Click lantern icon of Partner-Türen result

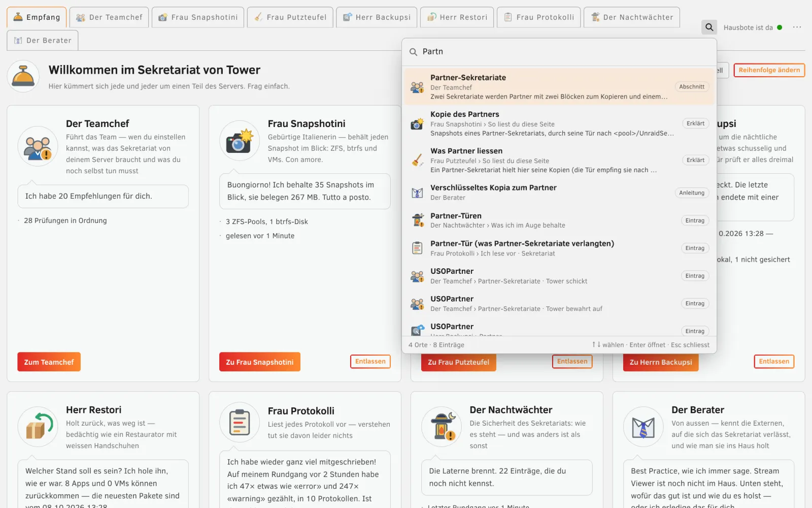417,220
